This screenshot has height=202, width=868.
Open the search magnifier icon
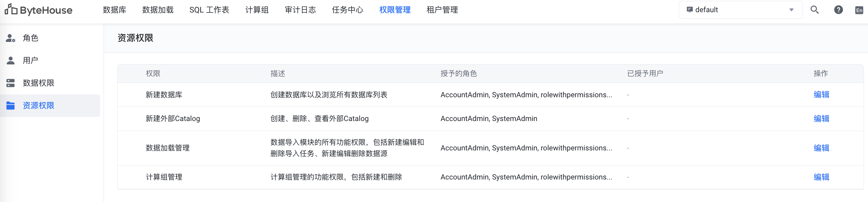click(814, 10)
